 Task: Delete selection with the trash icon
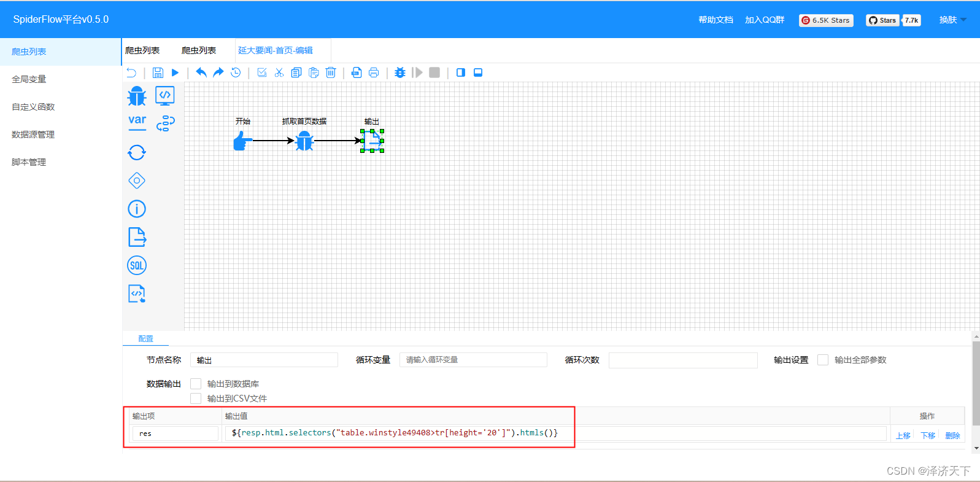(331, 72)
